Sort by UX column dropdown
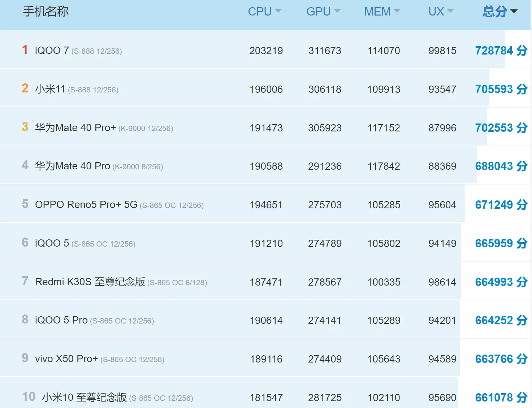532x408 pixels. (441, 12)
